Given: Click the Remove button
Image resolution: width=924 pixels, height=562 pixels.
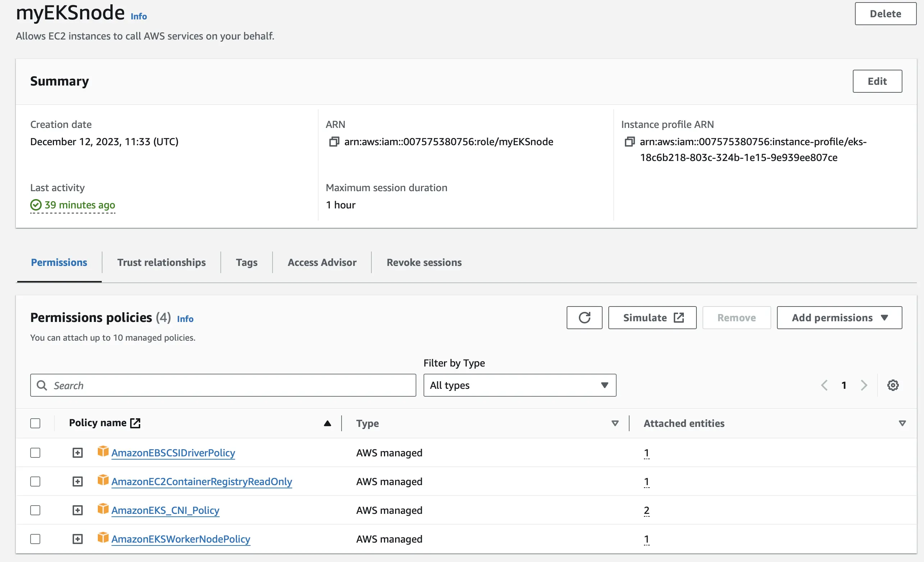Looking at the screenshot, I should click(736, 318).
